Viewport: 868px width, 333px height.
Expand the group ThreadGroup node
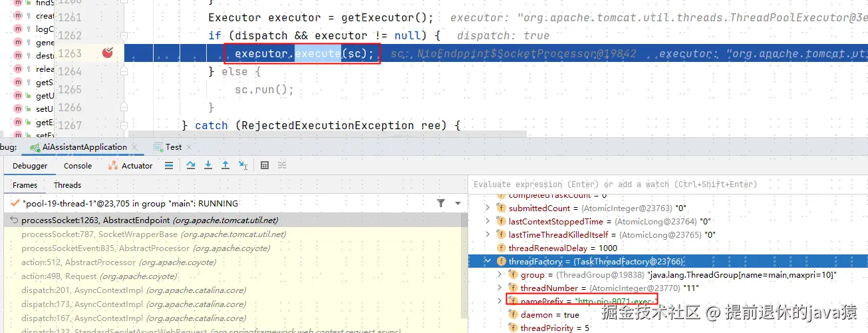coord(500,274)
